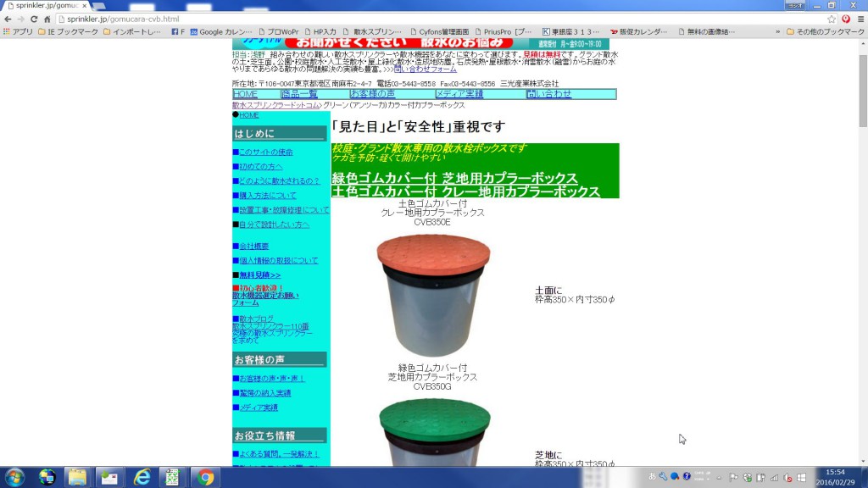Bookmark this page with the star icon
Screen dimensions: 868x488
pos(832,19)
